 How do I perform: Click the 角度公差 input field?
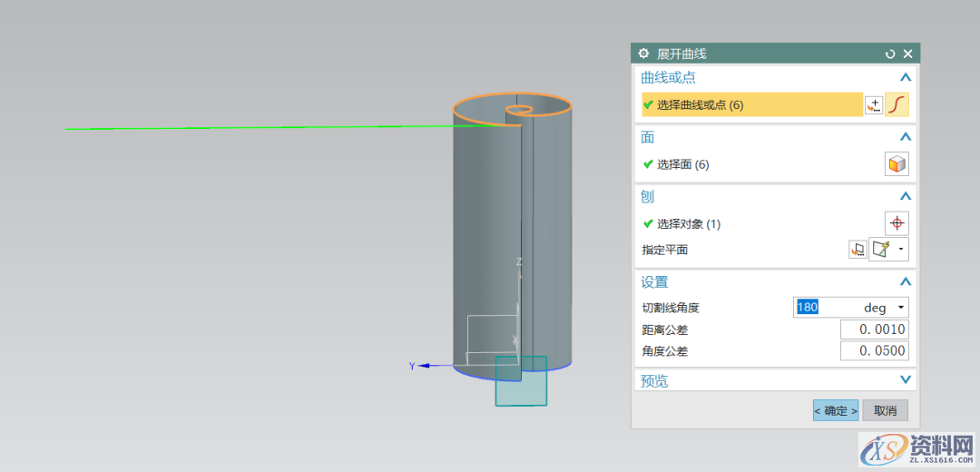(874, 351)
